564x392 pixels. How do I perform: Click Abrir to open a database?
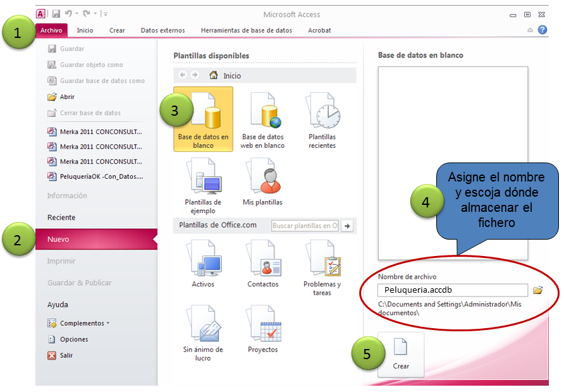tap(61, 97)
